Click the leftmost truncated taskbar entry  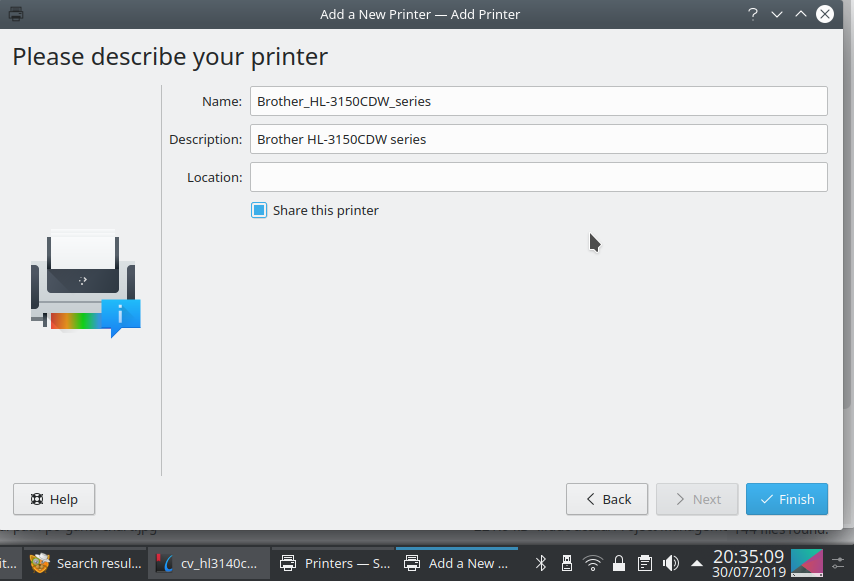(x=9, y=564)
